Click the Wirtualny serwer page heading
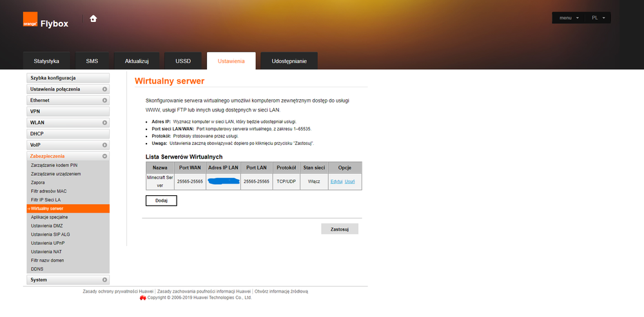The width and height of the screenshot is (644, 317). click(x=170, y=81)
